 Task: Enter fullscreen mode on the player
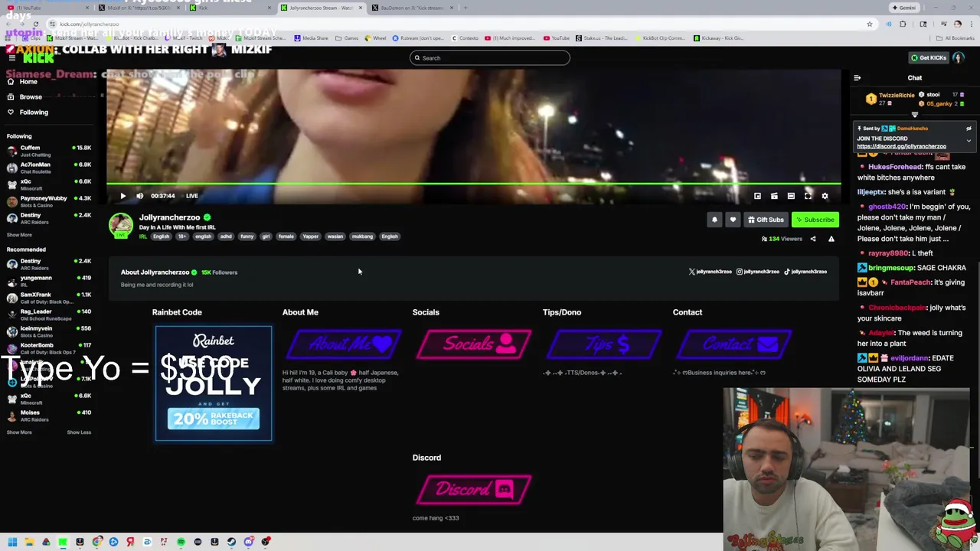[808, 196]
